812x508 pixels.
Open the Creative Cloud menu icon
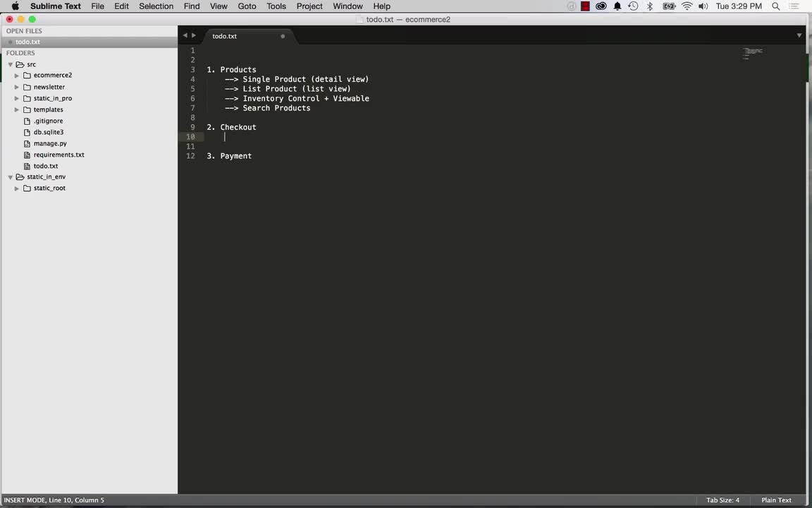point(601,6)
